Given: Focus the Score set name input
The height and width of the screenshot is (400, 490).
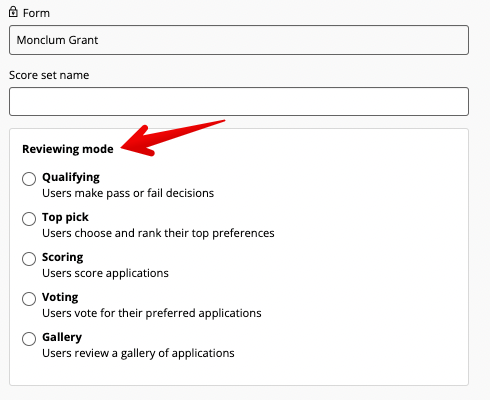Looking at the screenshot, I should click(x=239, y=102).
